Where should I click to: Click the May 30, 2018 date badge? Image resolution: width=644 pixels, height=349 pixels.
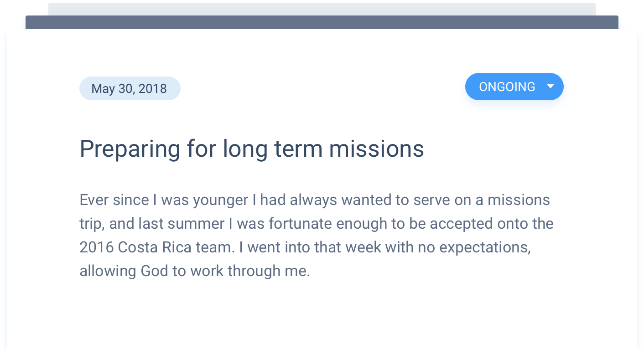[x=130, y=88]
